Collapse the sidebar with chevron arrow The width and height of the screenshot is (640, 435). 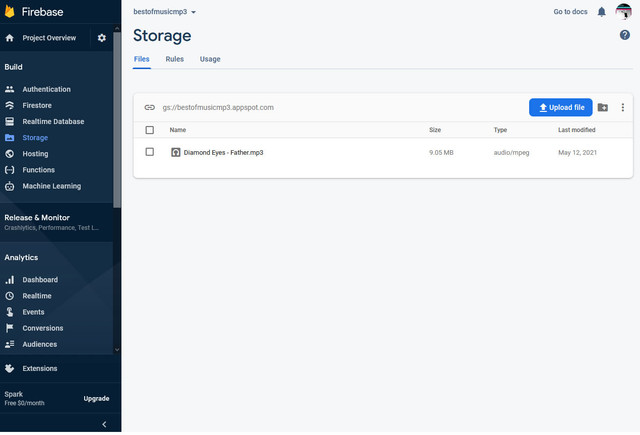click(104, 424)
